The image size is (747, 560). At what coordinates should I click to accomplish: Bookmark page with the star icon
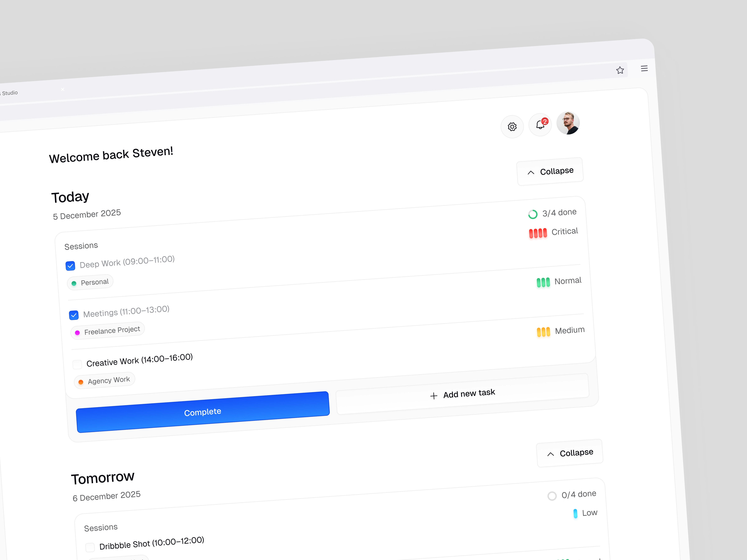point(620,70)
